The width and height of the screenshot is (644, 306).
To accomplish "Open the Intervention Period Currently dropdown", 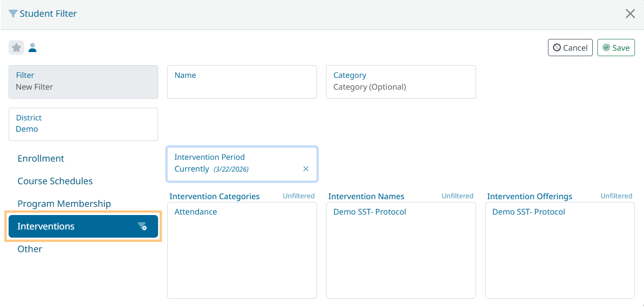I will (235, 164).
